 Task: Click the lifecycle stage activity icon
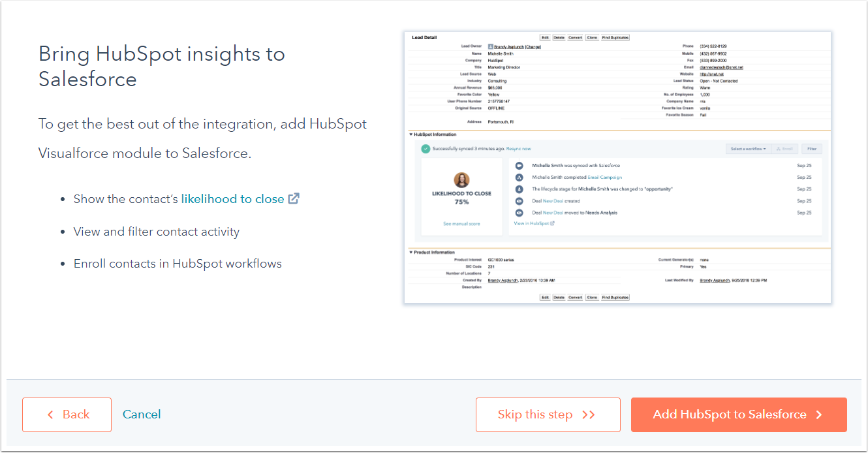click(519, 189)
